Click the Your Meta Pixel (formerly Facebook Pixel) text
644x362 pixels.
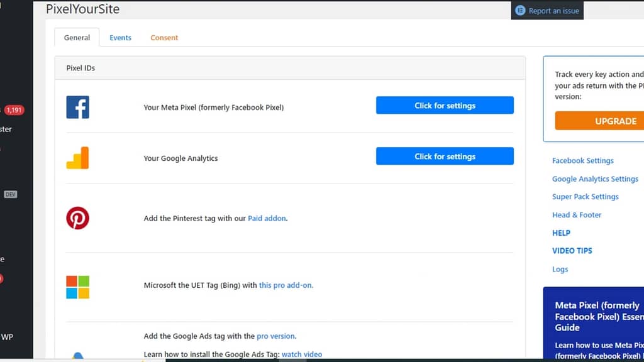(214, 107)
